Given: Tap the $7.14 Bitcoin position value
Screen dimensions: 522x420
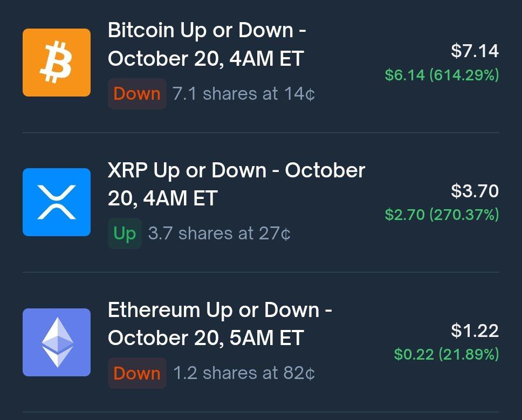Looking at the screenshot, I should [475, 51].
